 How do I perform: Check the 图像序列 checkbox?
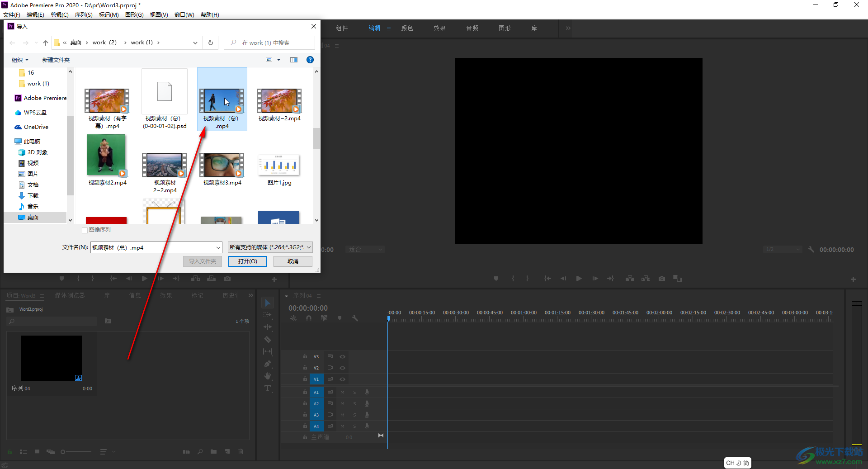click(x=85, y=230)
